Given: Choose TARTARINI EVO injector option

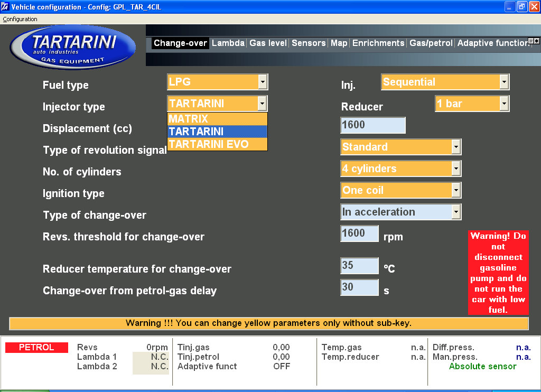Looking at the screenshot, I should point(217,144).
